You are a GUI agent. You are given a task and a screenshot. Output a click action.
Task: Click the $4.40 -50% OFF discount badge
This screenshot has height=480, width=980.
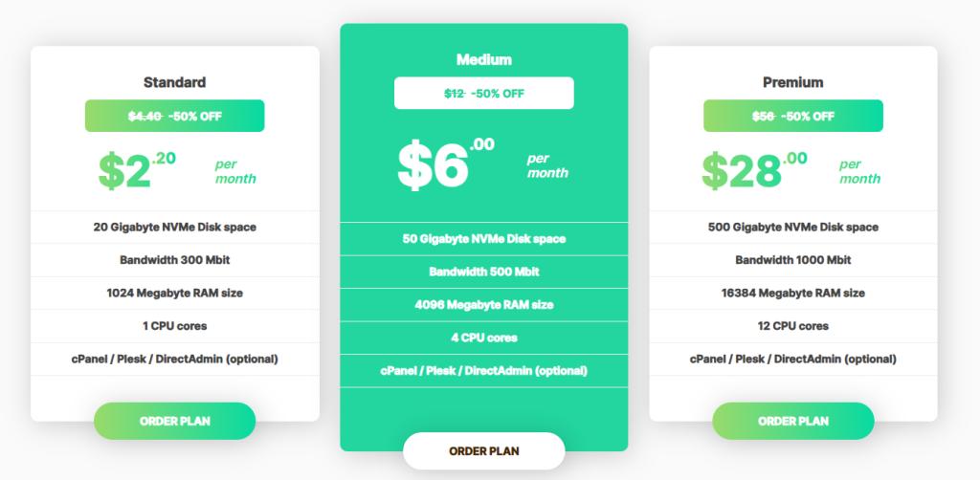tap(174, 116)
